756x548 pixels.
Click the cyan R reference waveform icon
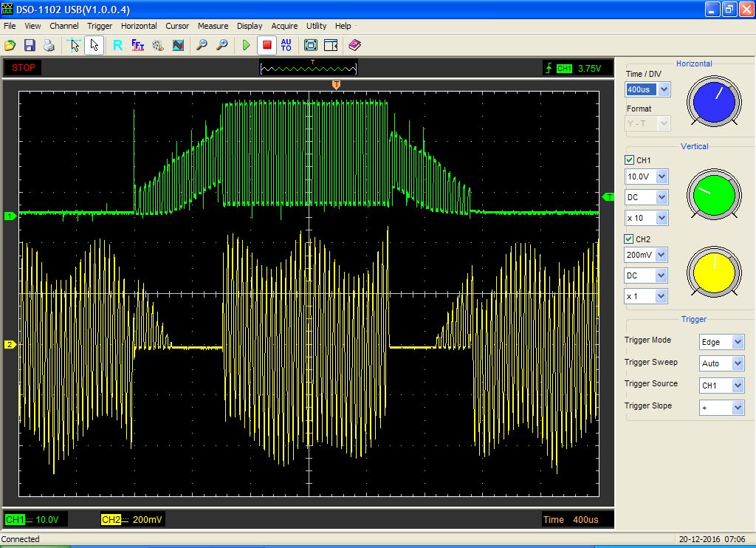click(x=117, y=45)
